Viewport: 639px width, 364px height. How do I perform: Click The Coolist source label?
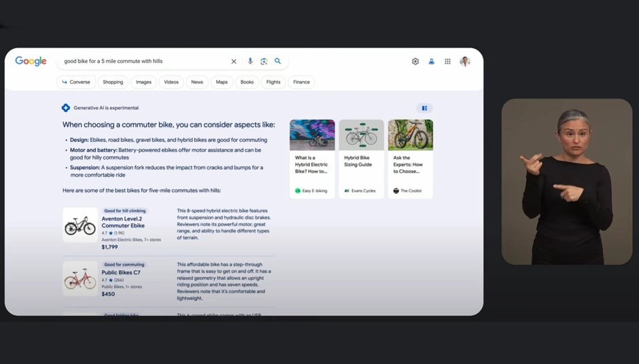pyautogui.click(x=411, y=191)
